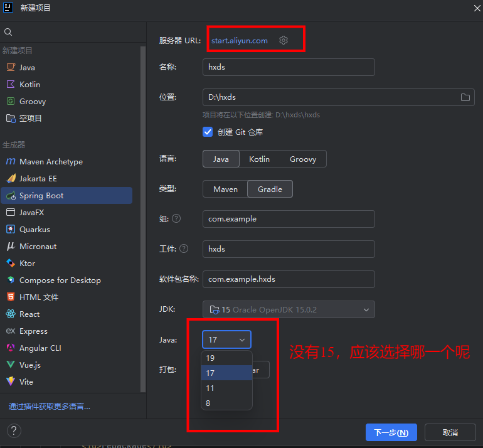Browse location with the folder icon
This screenshot has width=483, height=448.
[465, 97]
